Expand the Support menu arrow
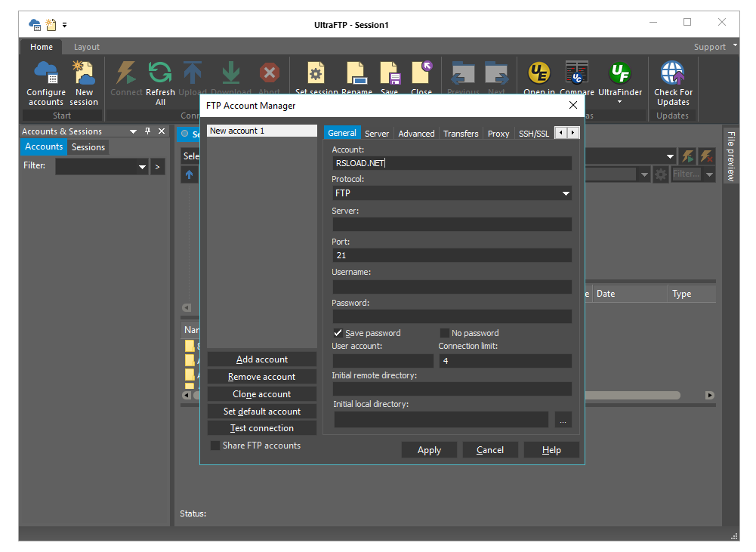Viewport: 756px width, 552px height. 735,45
